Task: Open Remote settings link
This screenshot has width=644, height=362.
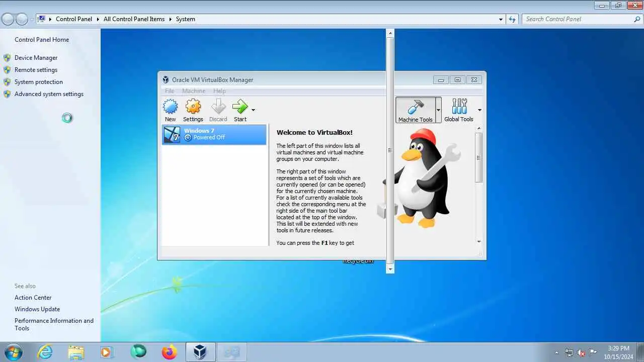Action: [36, 70]
